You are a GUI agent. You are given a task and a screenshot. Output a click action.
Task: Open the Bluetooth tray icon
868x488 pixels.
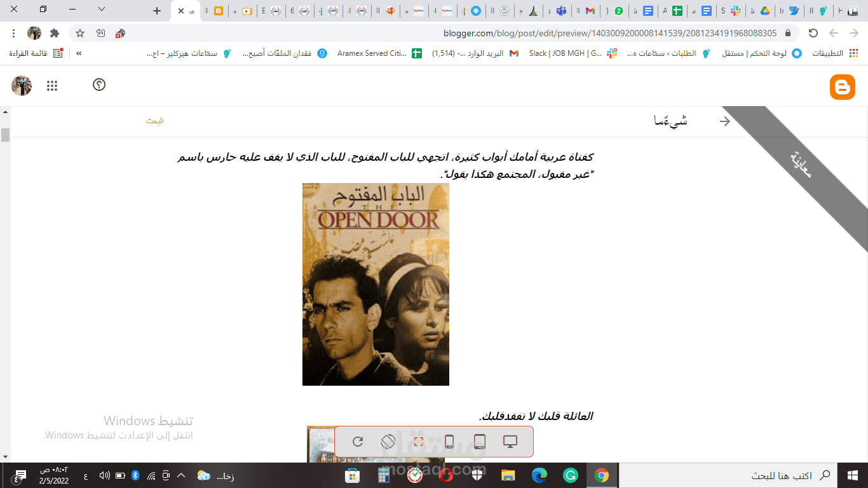[x=135, y=475]
